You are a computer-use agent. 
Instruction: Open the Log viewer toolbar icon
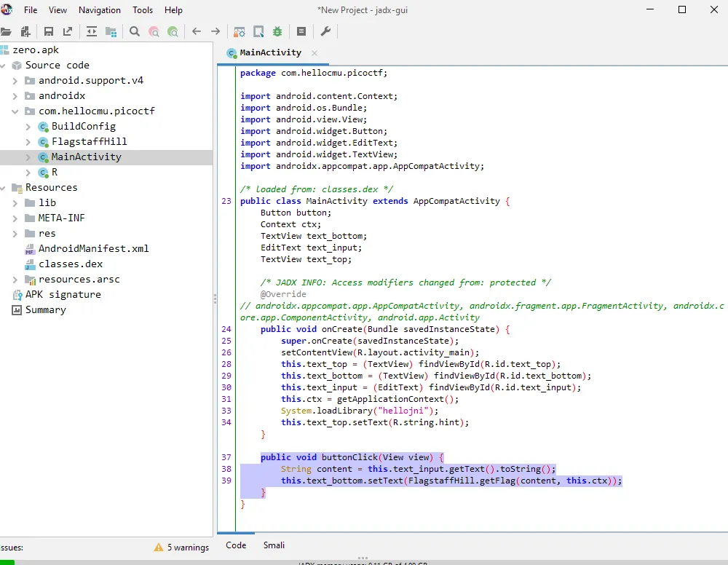click(x=301, y=31)
